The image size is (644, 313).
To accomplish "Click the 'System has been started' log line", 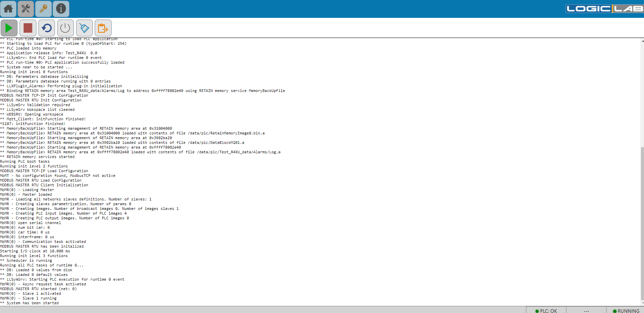I will 32,303.
